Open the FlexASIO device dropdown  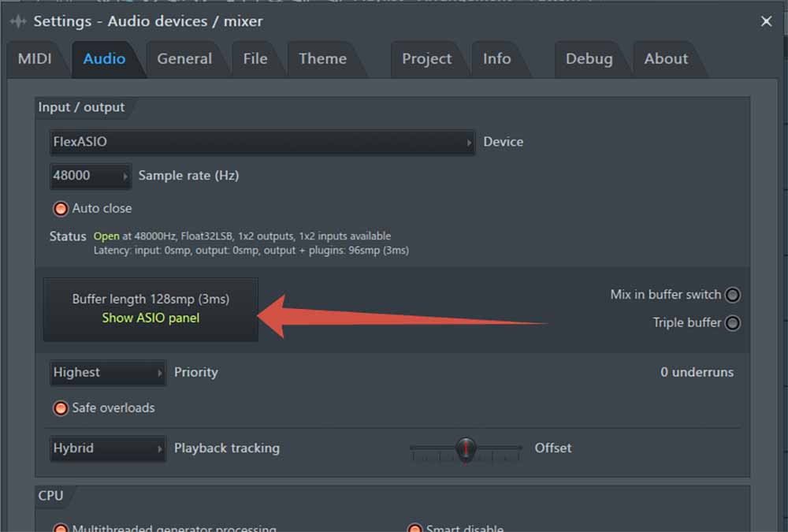tap(262, 142)
